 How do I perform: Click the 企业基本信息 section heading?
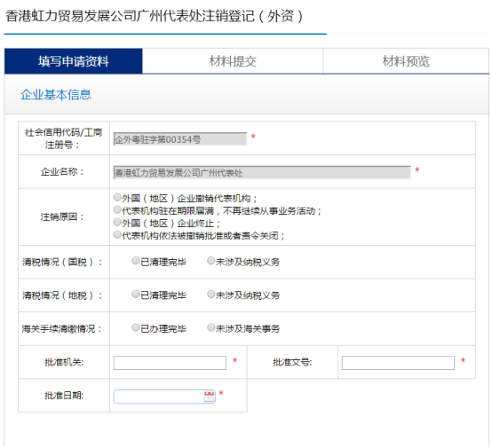point(56,95)
